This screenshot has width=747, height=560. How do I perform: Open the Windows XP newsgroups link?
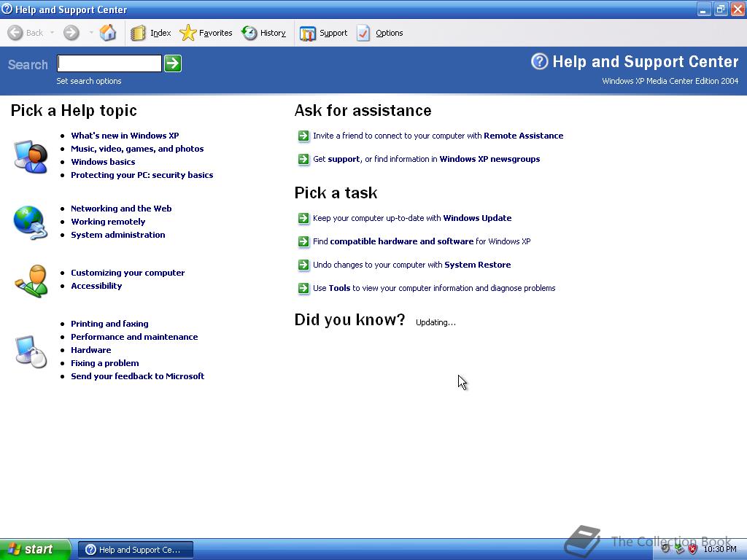[x=489, y=159]
